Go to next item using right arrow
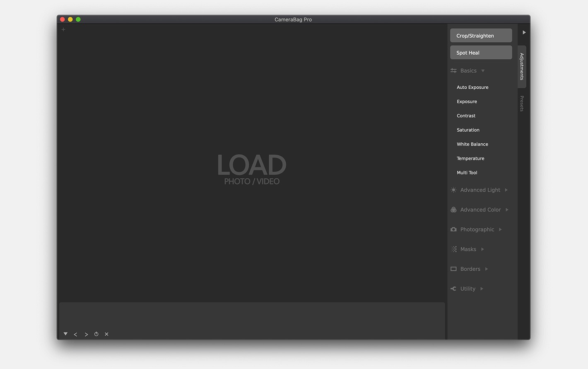Image resolution: width=588 pixels, height=369 pixels. [86, 334]
